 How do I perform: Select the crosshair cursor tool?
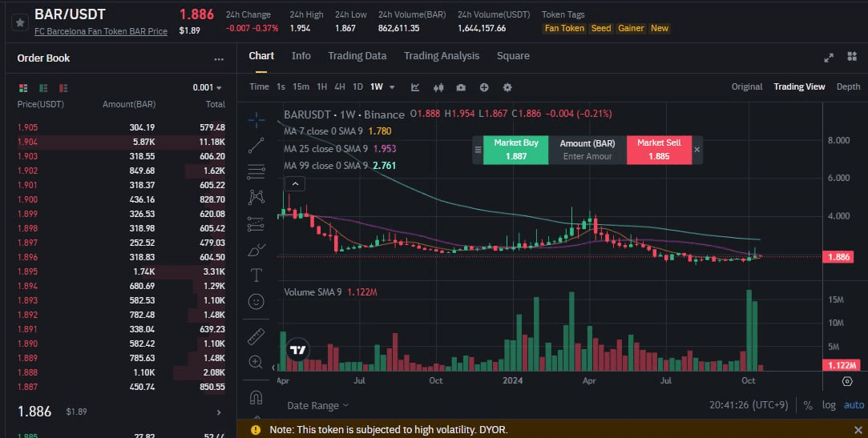point(256,119)
